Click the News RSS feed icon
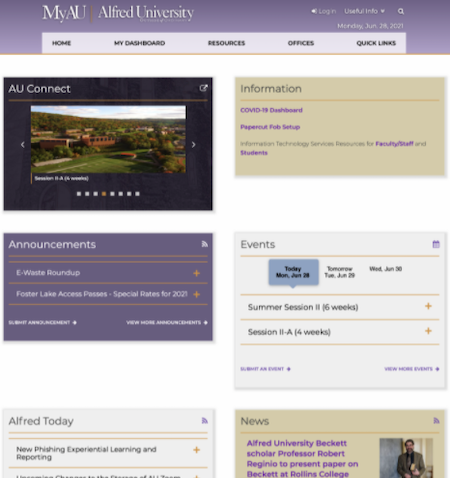Screen dimensions: 450x478 (x=436, y=421)
